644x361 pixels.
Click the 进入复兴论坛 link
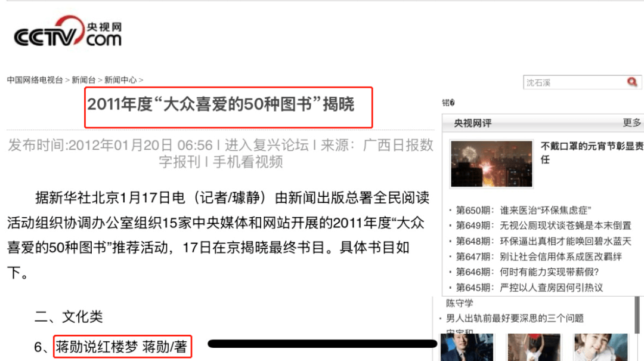tap(267, 145)
